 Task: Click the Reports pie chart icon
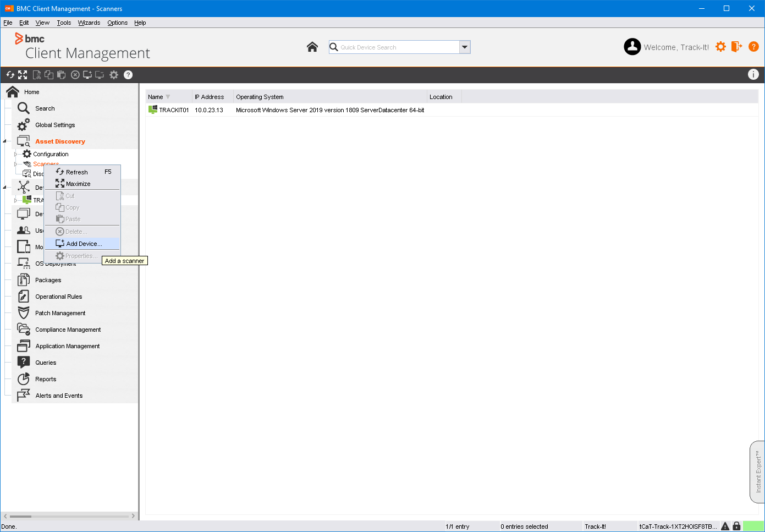(x=24, y=379)
